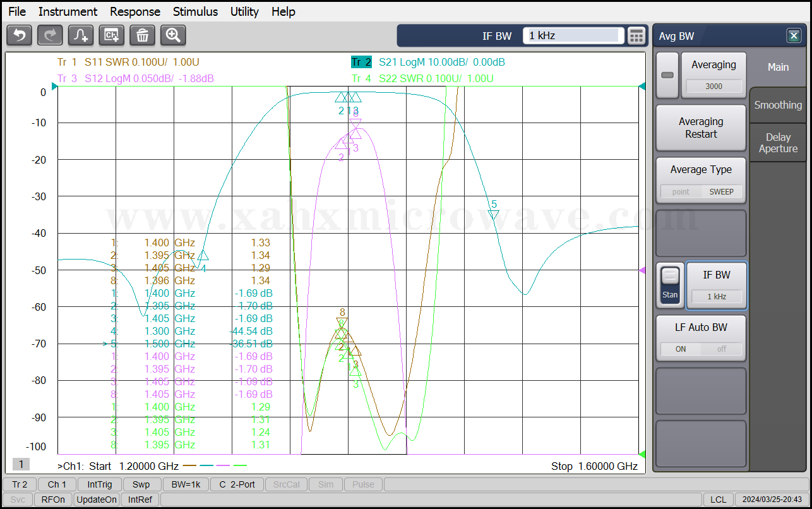Viewport: 812px width, 509px height.
Task: Click the IF BW entry field at top
Action: coord(573,36)
